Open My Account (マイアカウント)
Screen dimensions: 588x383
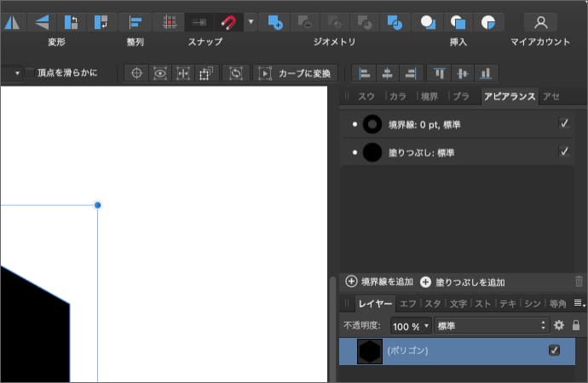click(540, 22)
